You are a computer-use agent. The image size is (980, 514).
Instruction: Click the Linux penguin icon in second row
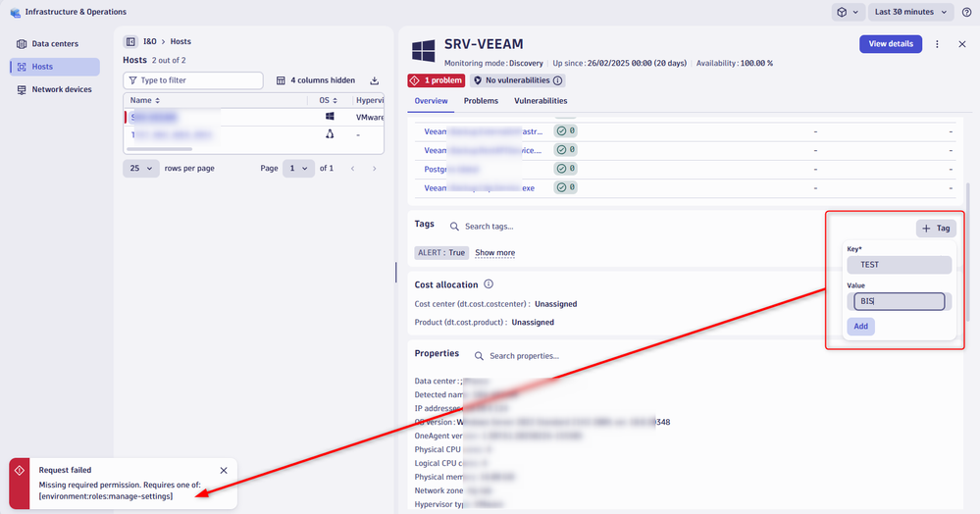click(x=330, y=133)
